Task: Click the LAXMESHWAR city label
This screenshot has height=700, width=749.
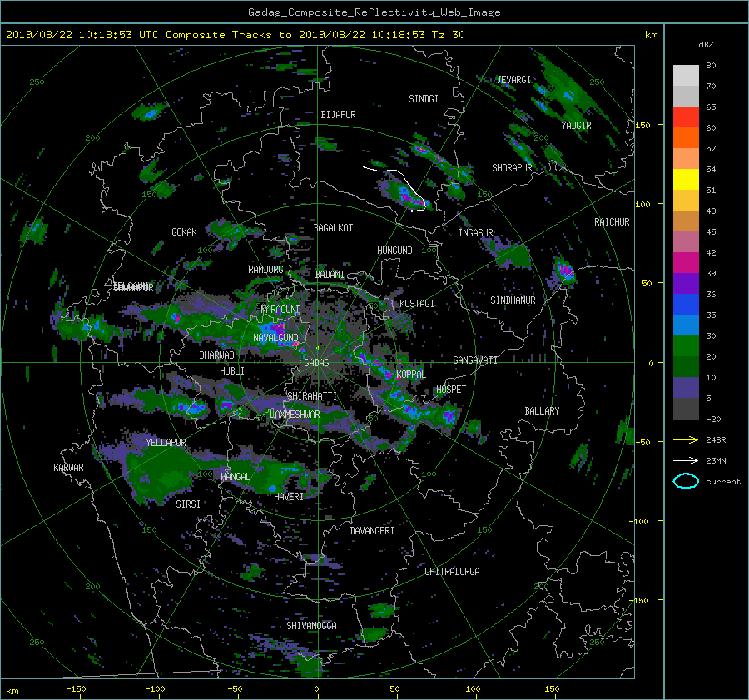Action: [295, 415]
